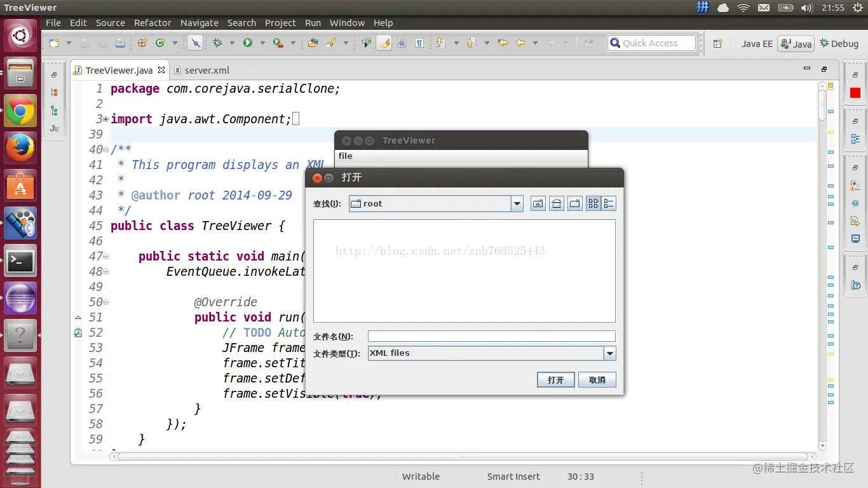Click the red square icon in right trim
This screenshot has height=488, width=868.
[855, 93]
